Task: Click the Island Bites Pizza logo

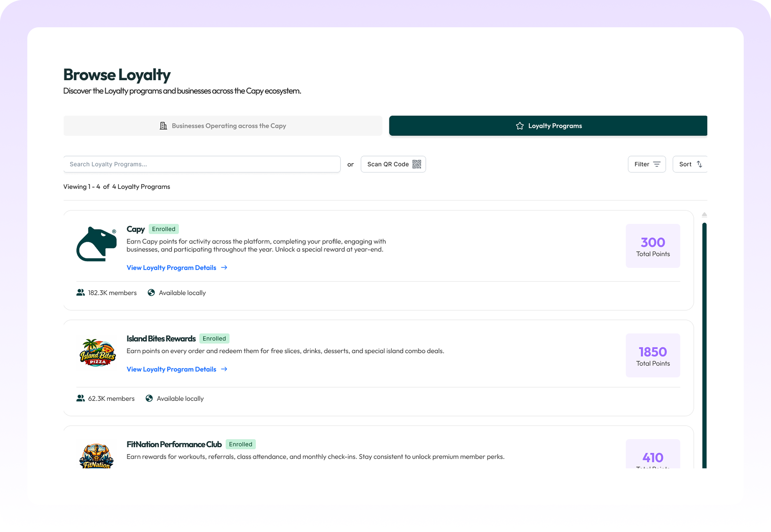Action: pos(98,353)
